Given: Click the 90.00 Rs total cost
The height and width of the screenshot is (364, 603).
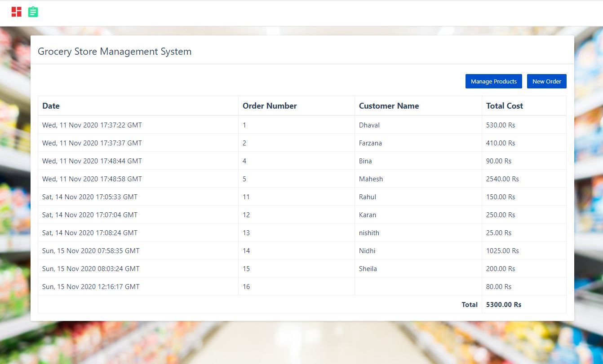Looking at the screenshot, I should point(499,161).
